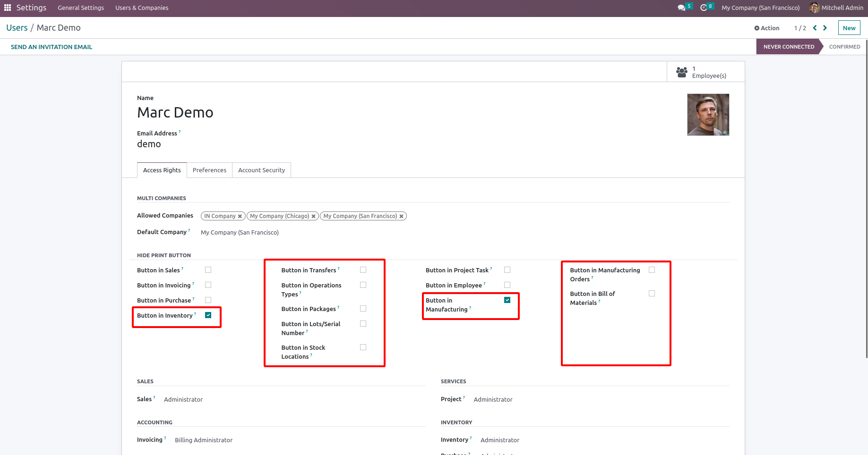
Task: Show Project access help tooltip
Action: (x=464, y=397)
